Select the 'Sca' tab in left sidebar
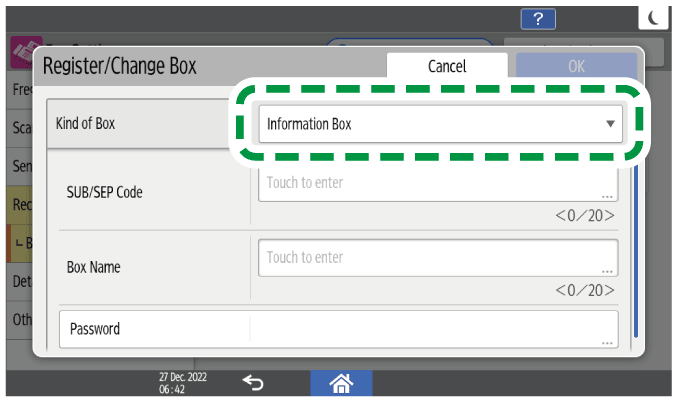 tap(20, 128)
